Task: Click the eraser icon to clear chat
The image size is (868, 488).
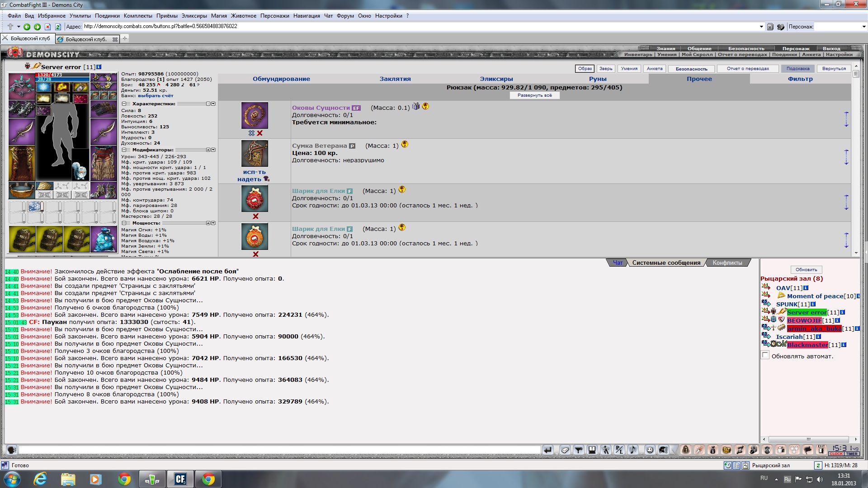Action: (565, 450)
